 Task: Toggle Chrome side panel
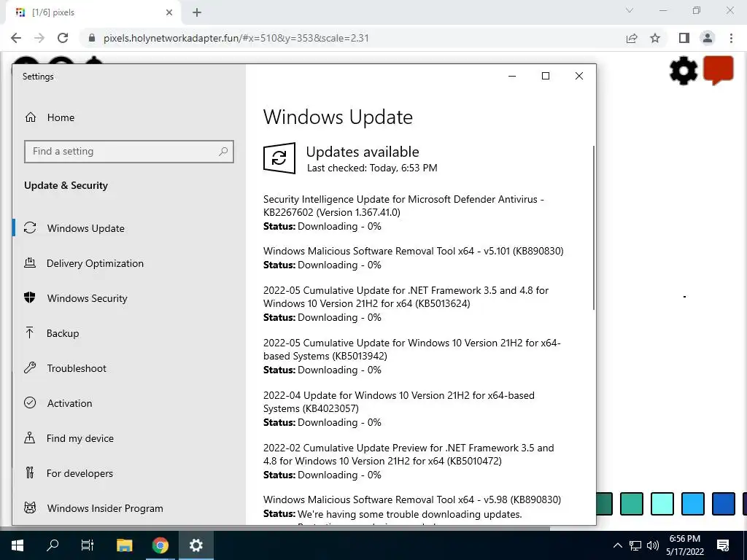coord(684,38)
